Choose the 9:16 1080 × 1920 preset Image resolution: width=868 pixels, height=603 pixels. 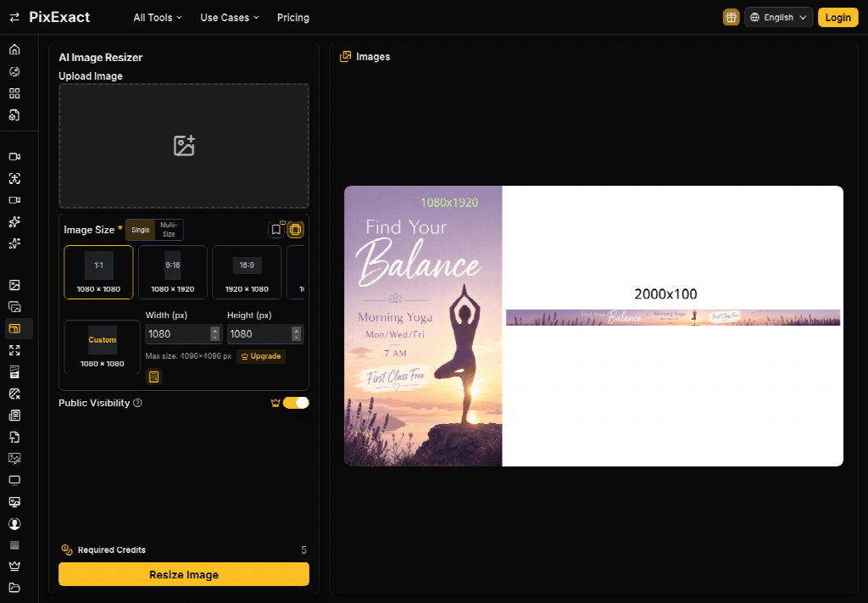(x=173, y=272)
